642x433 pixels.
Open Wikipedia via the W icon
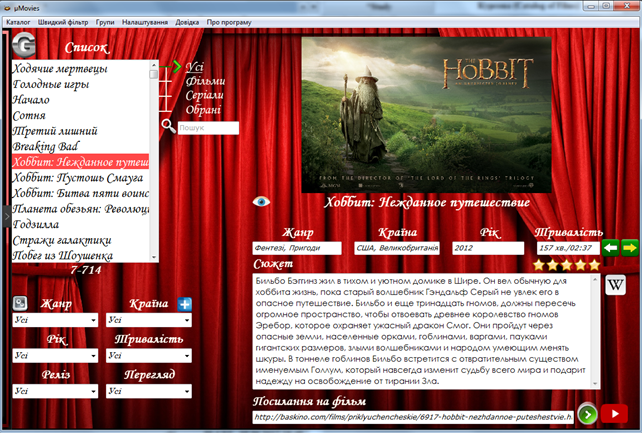click(x=615, y=285)
